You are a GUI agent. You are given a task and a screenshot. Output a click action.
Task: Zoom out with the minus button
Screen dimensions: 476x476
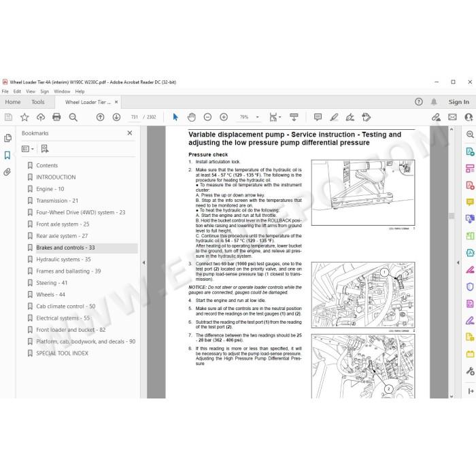pos(207,117)
